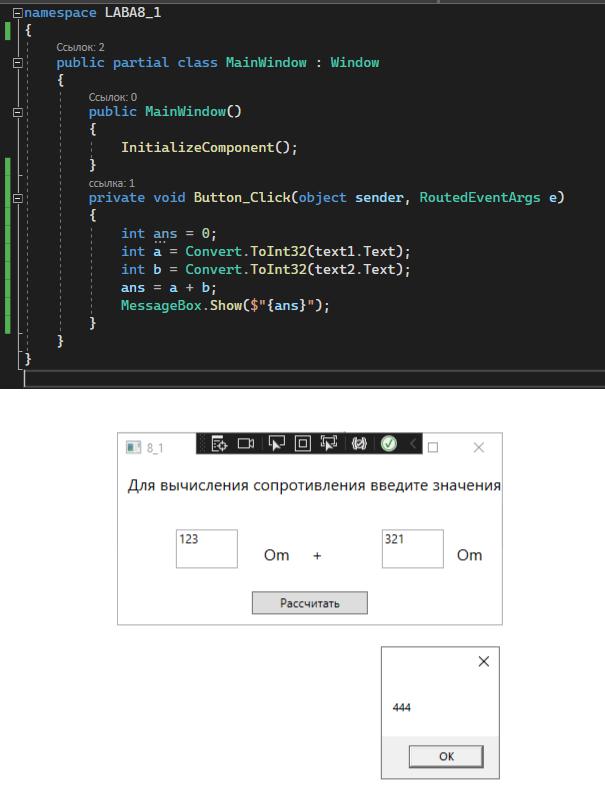The height and width of the screenshot is (786, 605).
Task: Click the Рассчитать button
Action: click(310, 603)
